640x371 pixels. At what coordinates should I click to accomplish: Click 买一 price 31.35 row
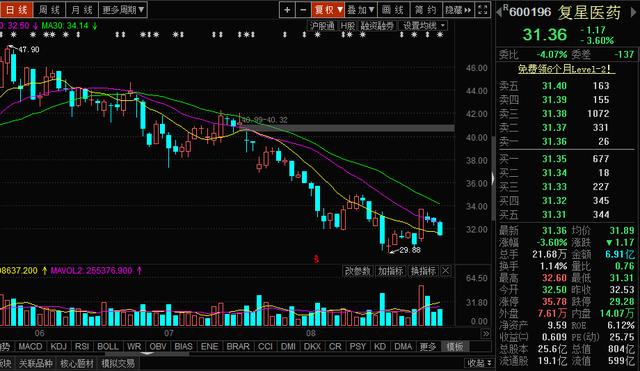click(x=566, y=159)
